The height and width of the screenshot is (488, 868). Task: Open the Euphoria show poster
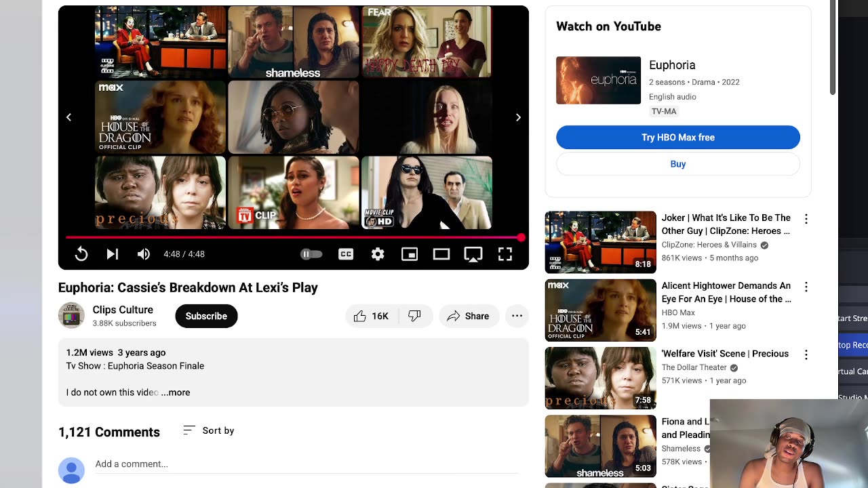(x=598, y=80)
